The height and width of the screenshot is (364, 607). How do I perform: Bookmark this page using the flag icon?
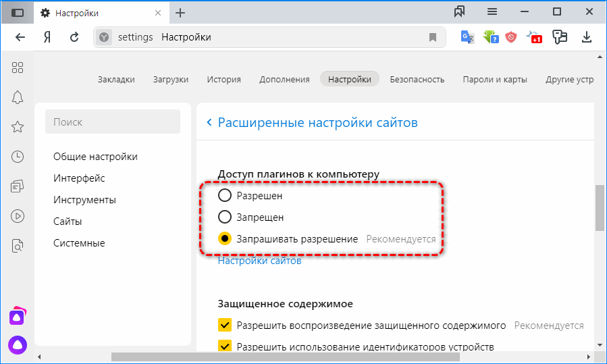coord(433,37)
